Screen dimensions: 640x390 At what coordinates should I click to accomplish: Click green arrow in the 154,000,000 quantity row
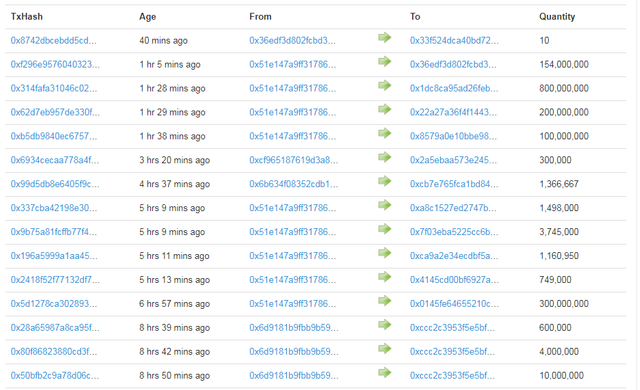coord(384,62)
